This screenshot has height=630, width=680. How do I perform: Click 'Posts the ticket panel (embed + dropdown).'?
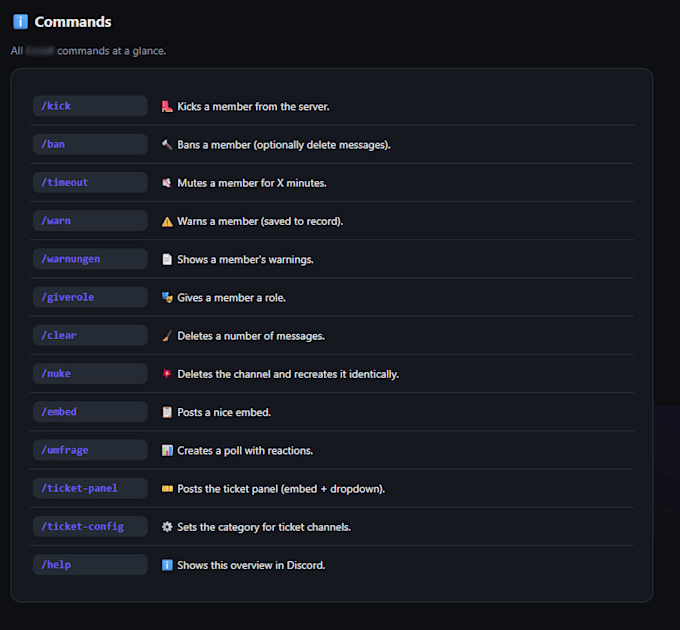281,489
